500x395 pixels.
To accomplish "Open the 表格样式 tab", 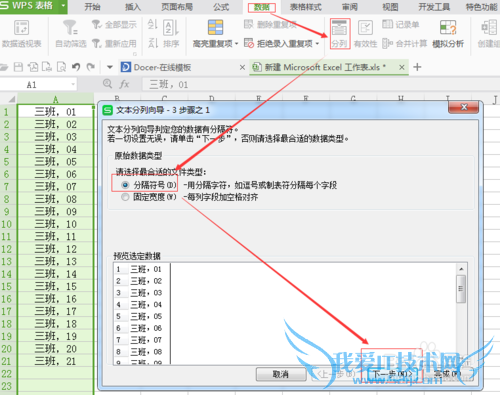I will (x=306, y=7).
